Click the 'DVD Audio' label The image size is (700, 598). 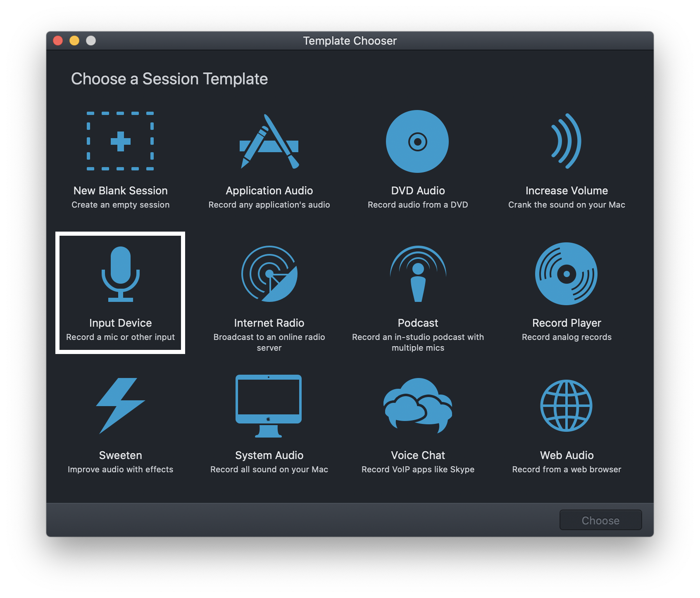pos(418,191)
